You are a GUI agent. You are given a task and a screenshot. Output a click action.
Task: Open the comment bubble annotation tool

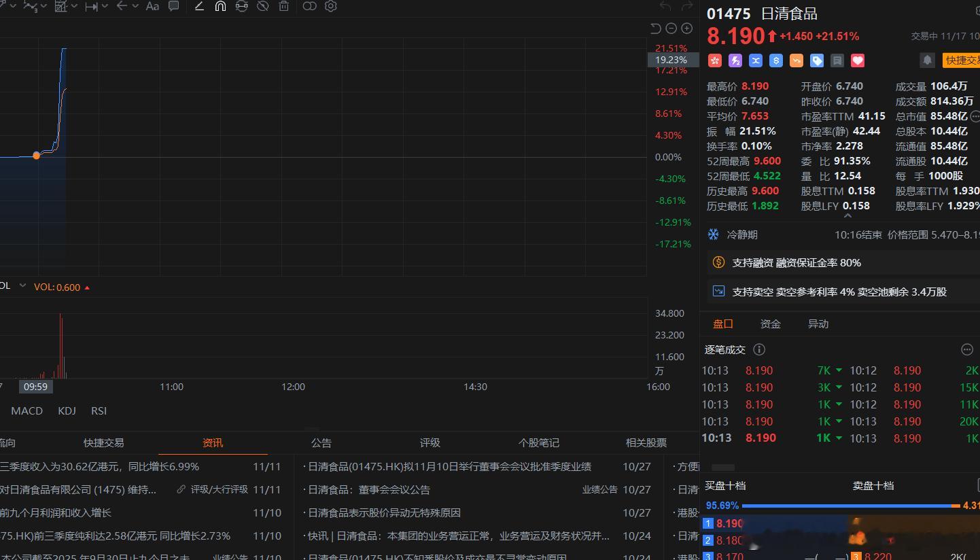pyautogui.click(x=173, y=6)
